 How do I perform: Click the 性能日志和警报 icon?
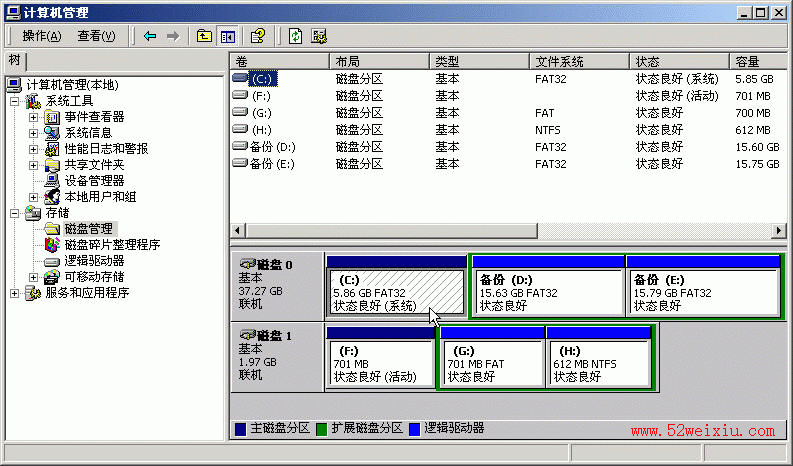coord(52,149)
